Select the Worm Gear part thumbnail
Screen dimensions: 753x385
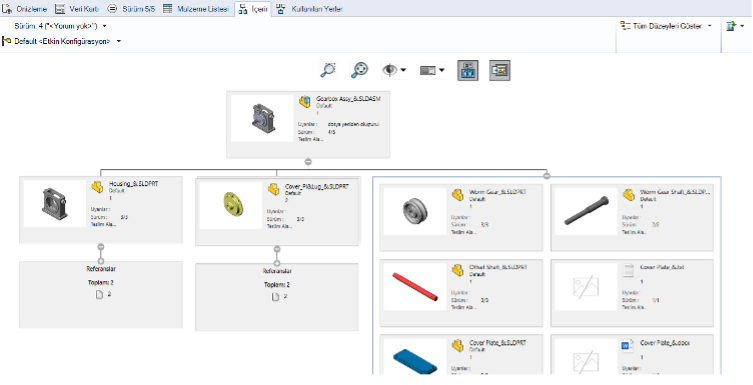[x=415, y=211]
